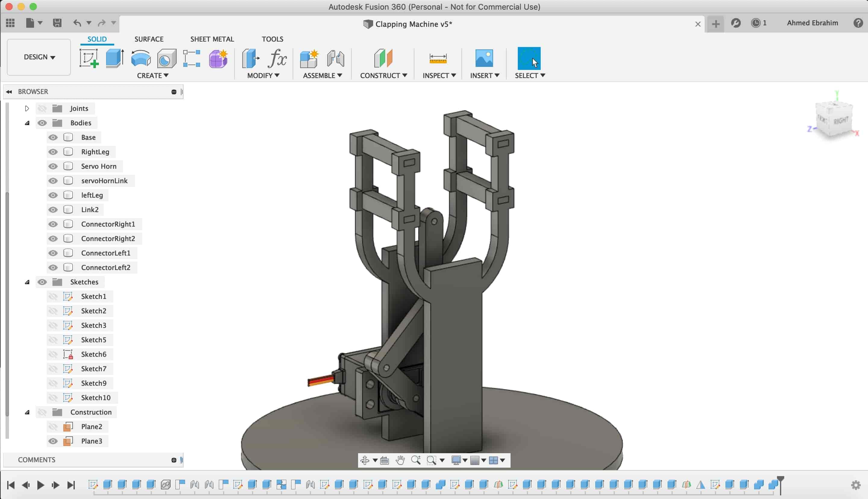Toggle visibility of the Bodies folder
The height and width of the screenshot is (499, 868).
coord(42,123)
